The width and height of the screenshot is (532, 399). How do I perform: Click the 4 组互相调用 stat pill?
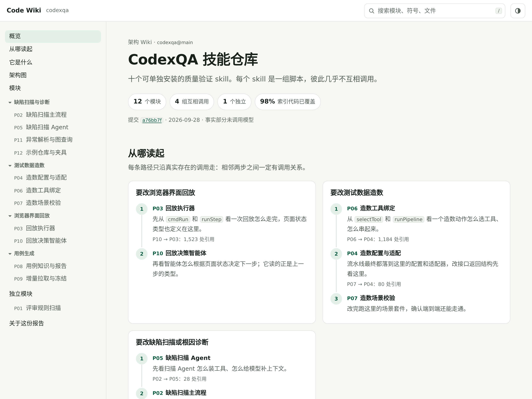(x=192, y=102)
